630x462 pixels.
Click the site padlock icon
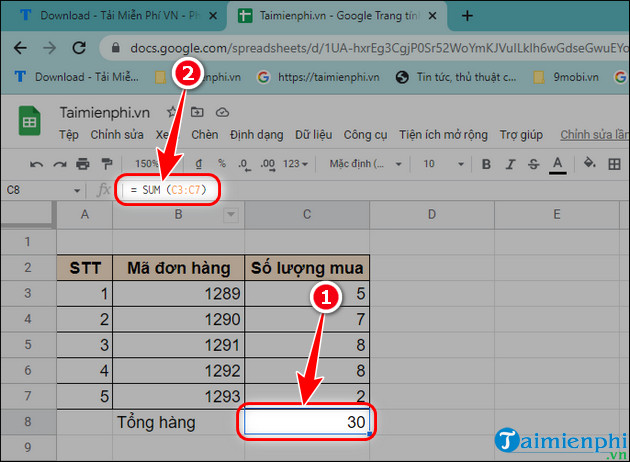[x=115, y=48]
